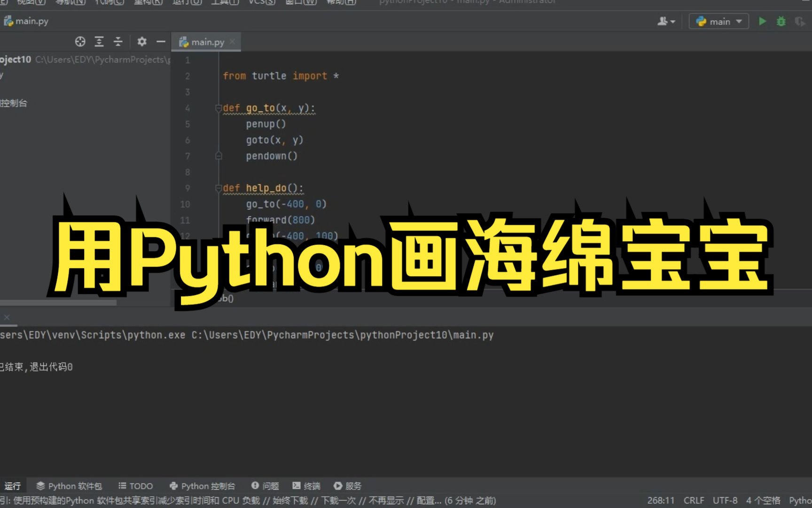Click the 不再显示 link in status notification

[386, 500]
